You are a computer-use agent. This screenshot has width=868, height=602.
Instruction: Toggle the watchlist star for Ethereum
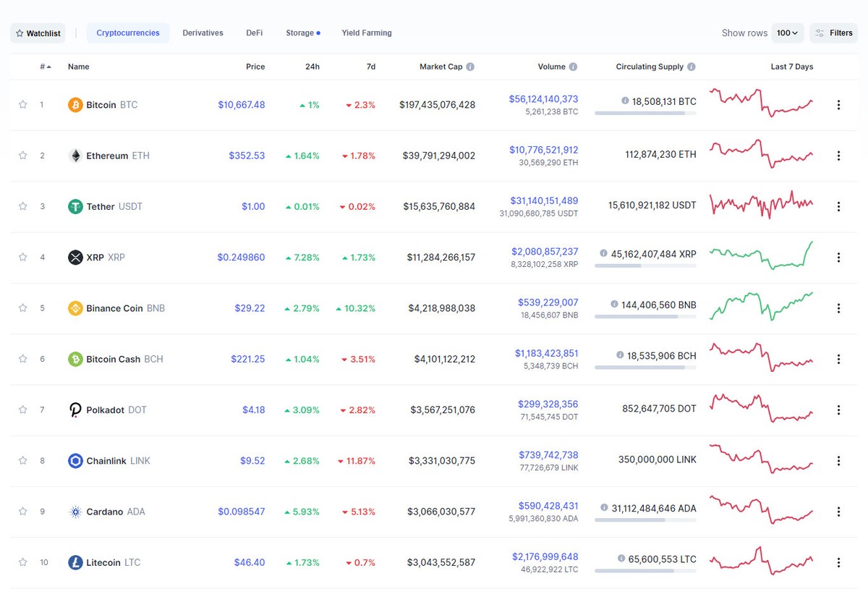click(x=22, y=155)
